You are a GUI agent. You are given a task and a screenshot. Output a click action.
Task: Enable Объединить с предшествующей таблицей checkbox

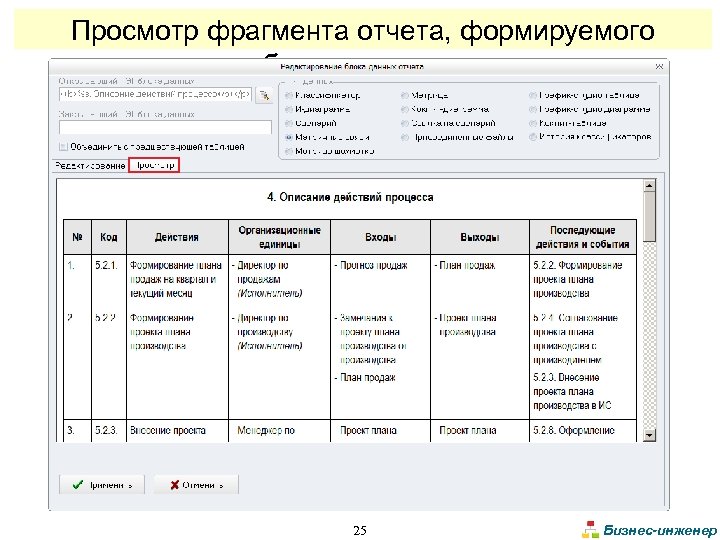(63, 147)
